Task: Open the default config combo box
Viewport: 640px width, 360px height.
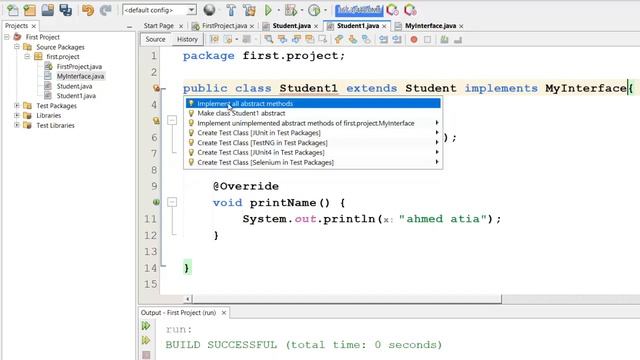Action: (159, 10)
